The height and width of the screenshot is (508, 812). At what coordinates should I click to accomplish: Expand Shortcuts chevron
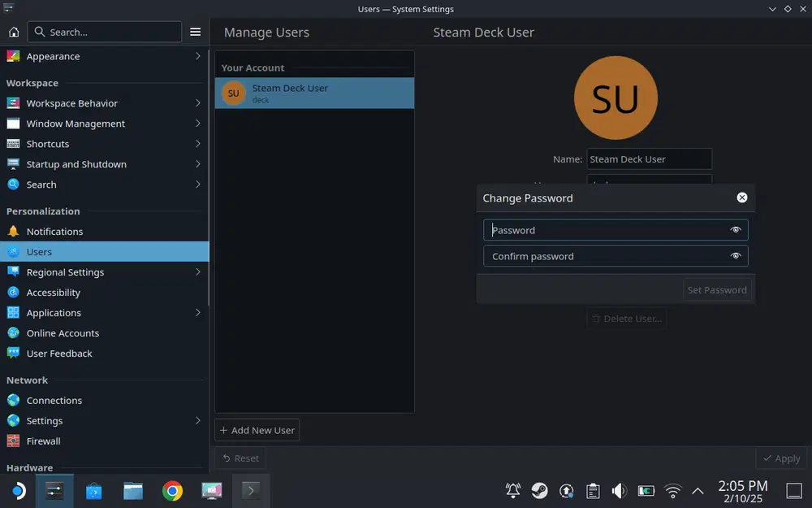pyautogui.click(x=198, y=144)
